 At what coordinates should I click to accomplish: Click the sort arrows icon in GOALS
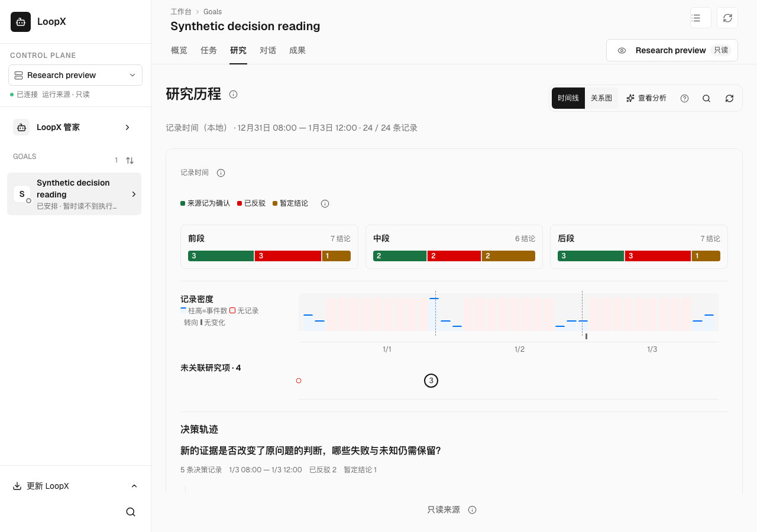click(x=130, y=160)
